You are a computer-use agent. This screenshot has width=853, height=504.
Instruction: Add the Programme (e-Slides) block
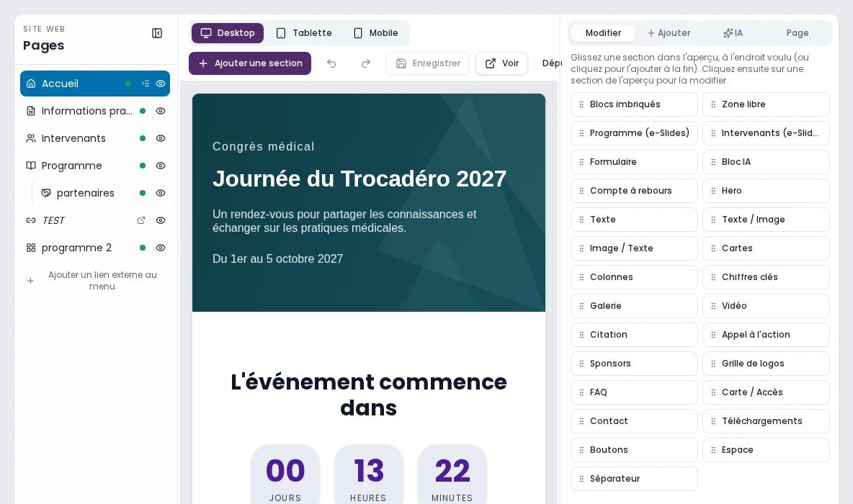(x=634, y=133)
